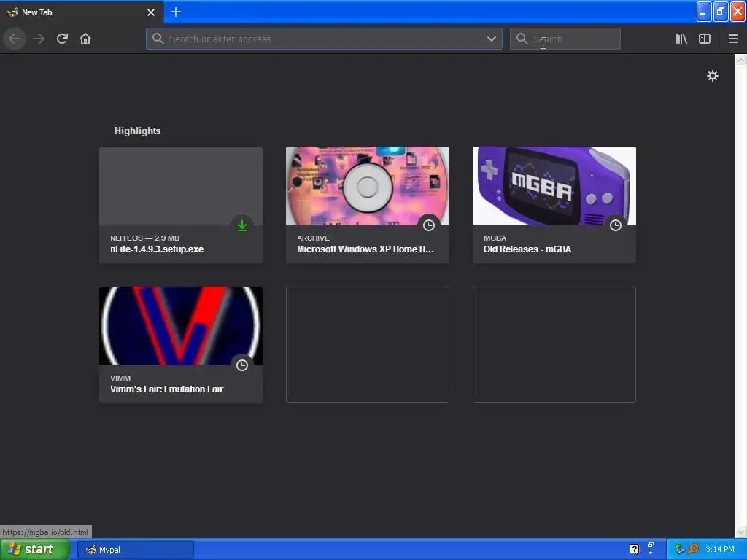Click the Highlights section heading

coord(137,131)
